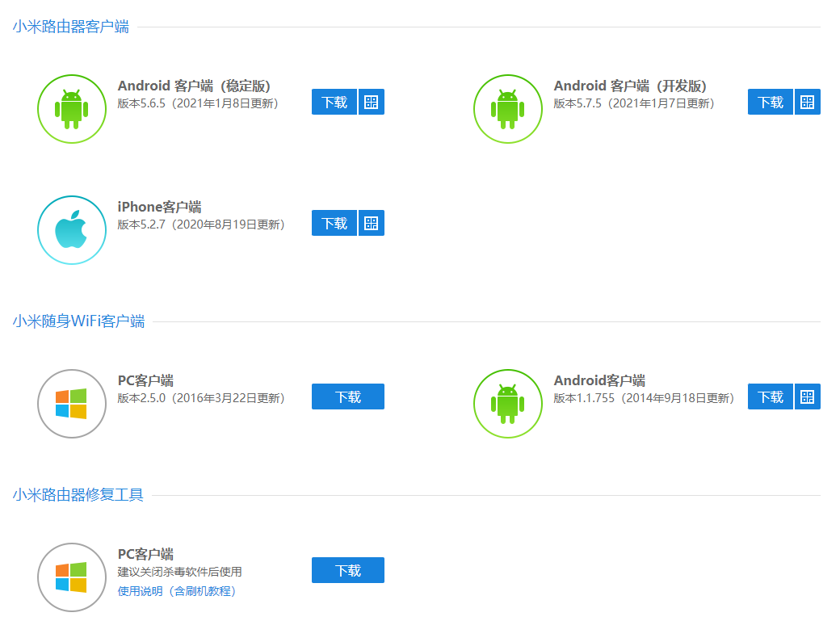Download the router repair tool PC客户端
The height and width of the screenshot is (642, 840).
(347, 570)
